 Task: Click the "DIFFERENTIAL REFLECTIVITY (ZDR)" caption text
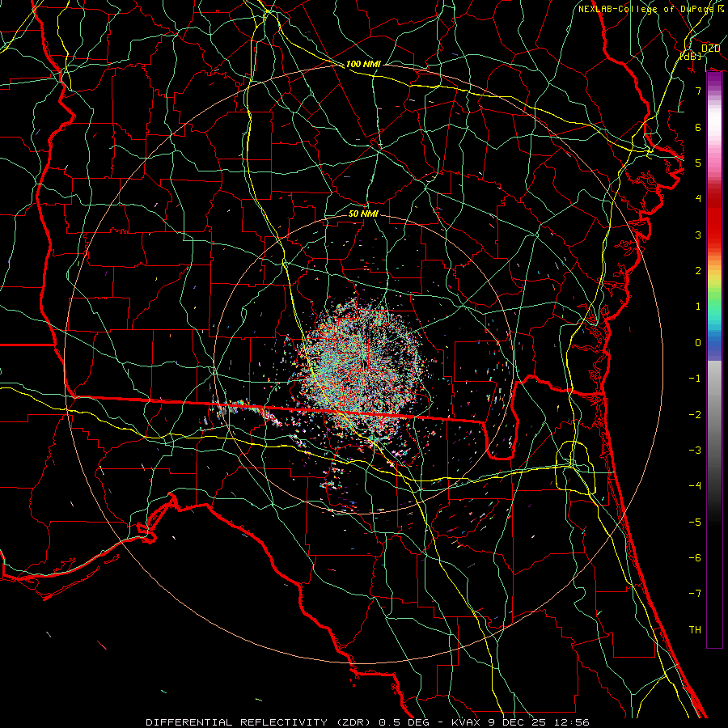coord(259,722)
